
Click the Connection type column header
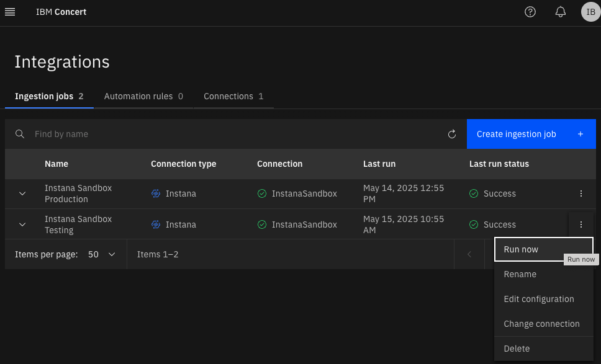(184, 164)
